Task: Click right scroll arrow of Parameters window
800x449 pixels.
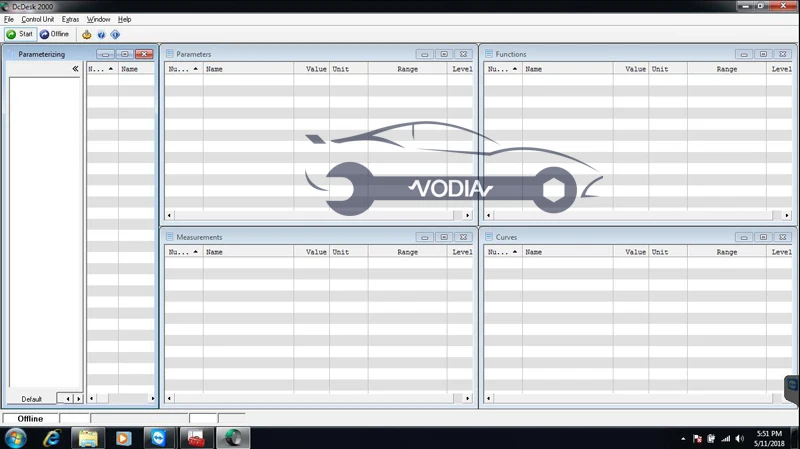Action: 467,215
